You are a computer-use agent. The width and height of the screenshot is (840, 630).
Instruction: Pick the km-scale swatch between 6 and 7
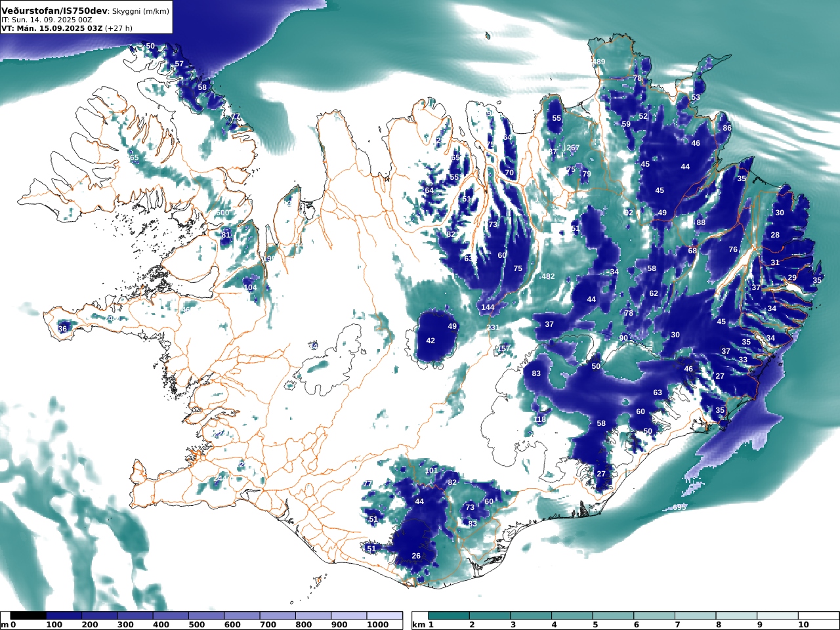(654, 616)
